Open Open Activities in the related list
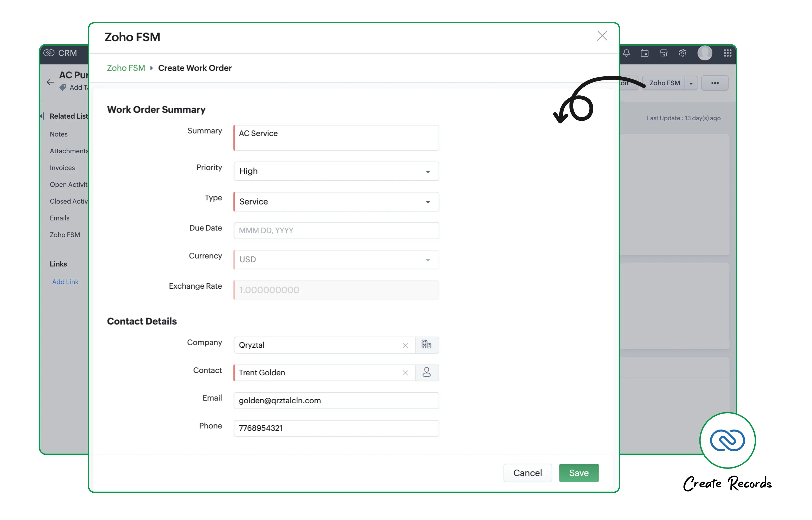The width and height of the screenshot is (812, 520). click(69, 184)
